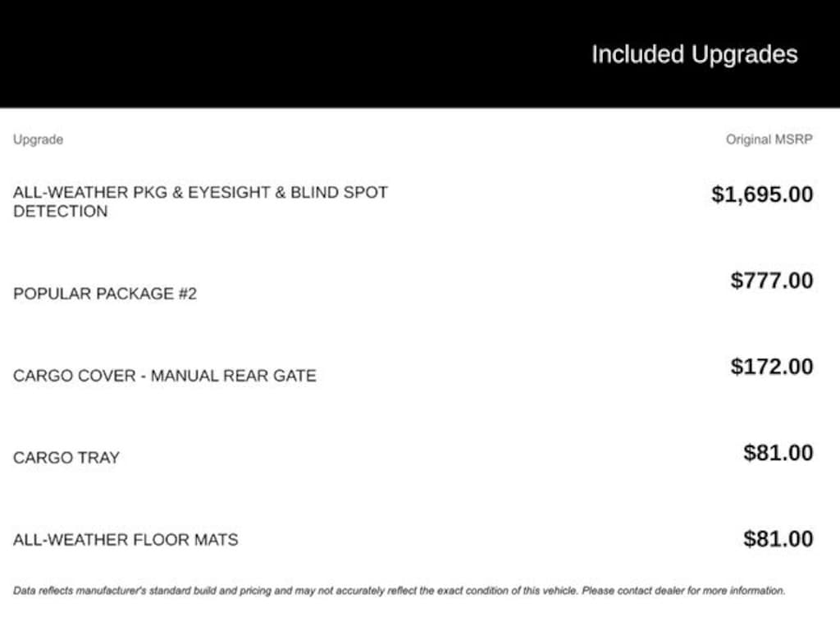Click the $81.00 price for Cargo Tray
This screenshot has width=840, height=630.
coord(778,453)
